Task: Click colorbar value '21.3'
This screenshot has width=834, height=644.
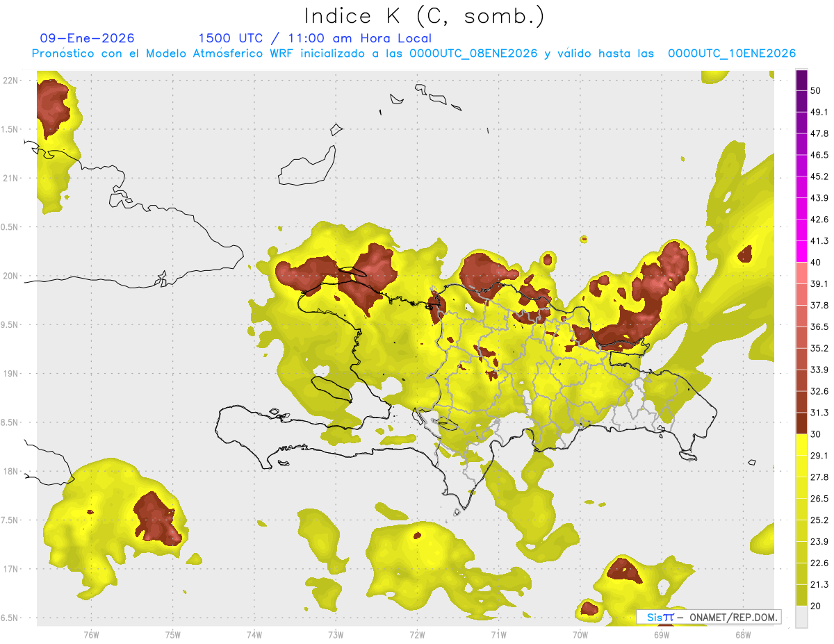Action: pyautogui.click(x=819, y=584)
